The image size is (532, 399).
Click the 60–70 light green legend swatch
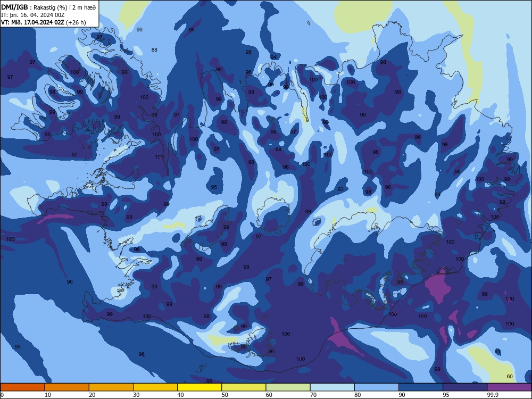[288, 387]
